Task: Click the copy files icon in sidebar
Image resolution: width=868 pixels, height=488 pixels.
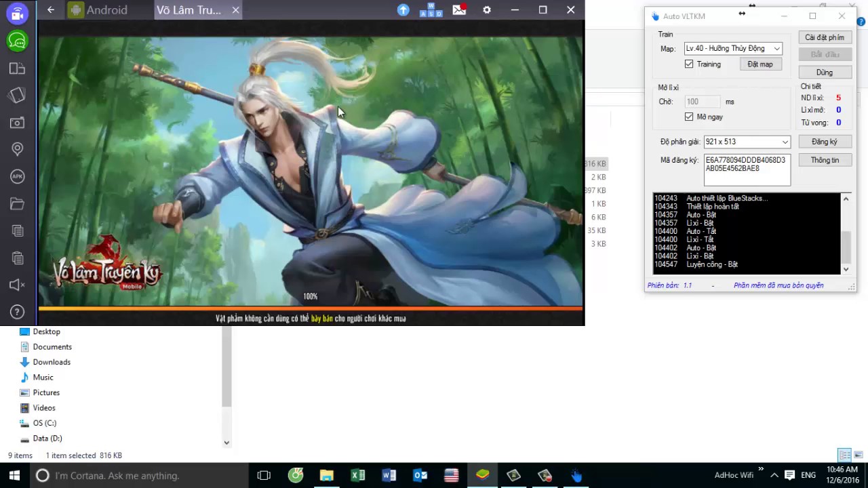Action: click(x=17, y=230)
